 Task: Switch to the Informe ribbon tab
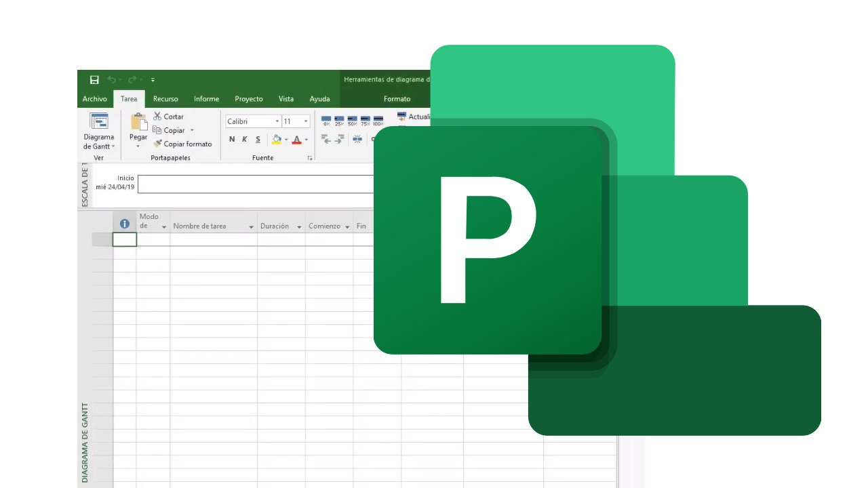click(x=206, y=99)
